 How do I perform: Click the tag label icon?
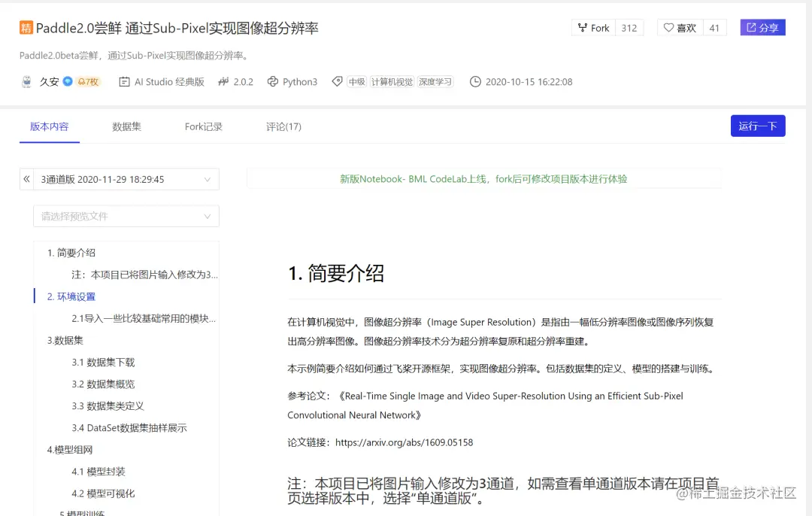point(337,81)
